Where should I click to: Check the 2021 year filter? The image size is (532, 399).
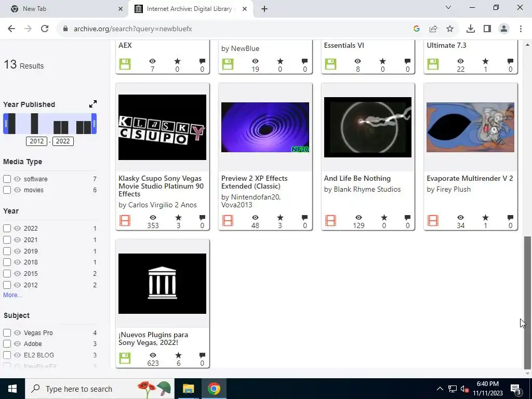(x=7, y=240)
